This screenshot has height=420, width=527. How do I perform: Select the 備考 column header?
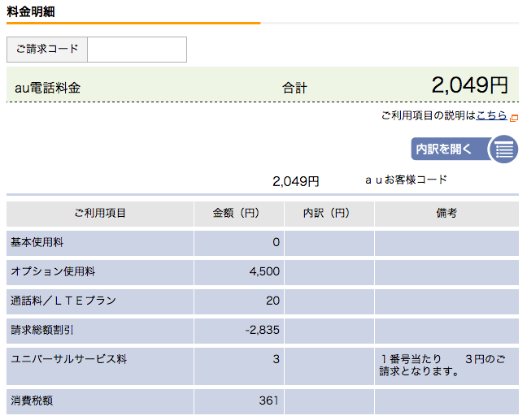pyautogui.click(x=446, y=214)
